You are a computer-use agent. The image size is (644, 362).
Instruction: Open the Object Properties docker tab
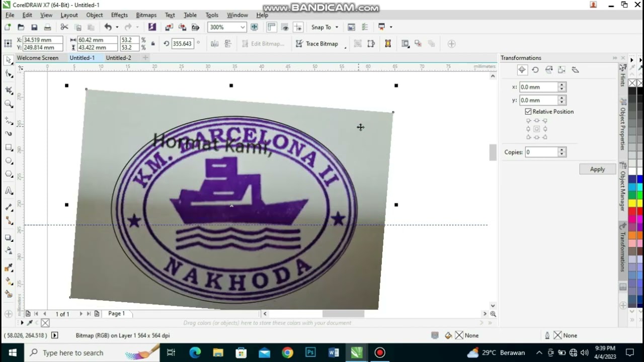[623, 126]
